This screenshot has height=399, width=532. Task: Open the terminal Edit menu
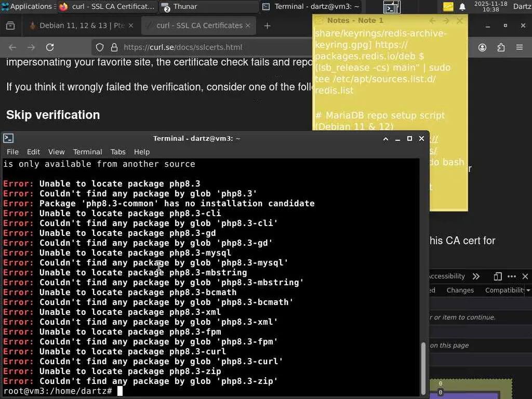(33, 152)
